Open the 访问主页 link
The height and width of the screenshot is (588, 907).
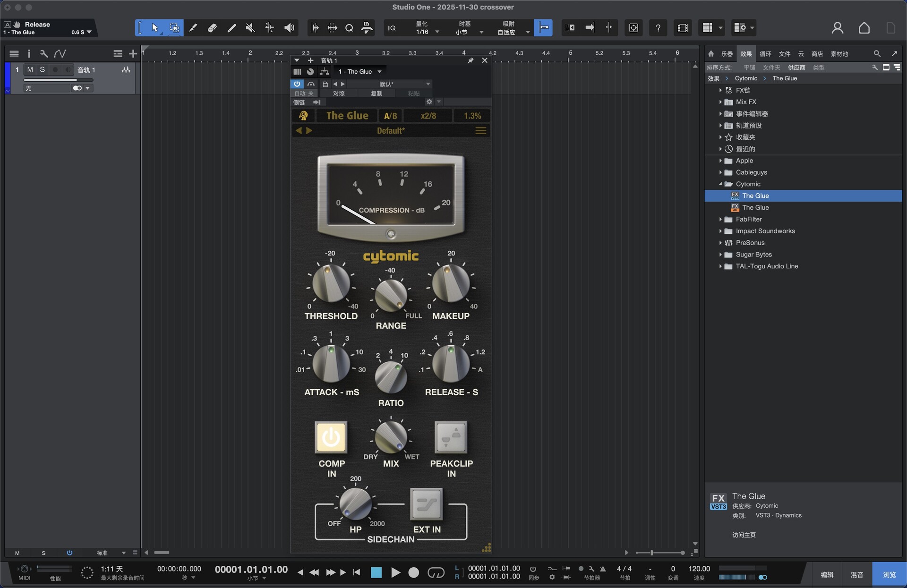pos(744,535)
